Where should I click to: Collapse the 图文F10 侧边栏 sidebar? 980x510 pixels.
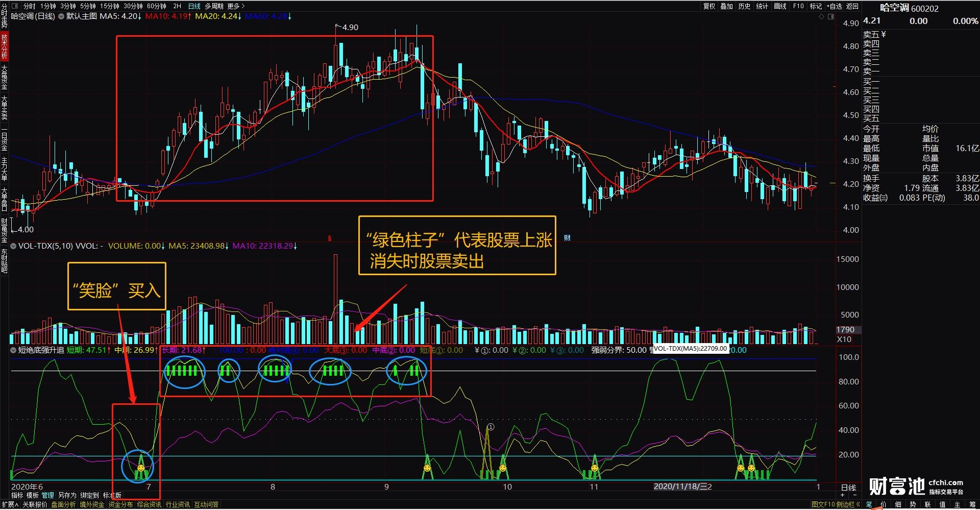pos(836,504)
